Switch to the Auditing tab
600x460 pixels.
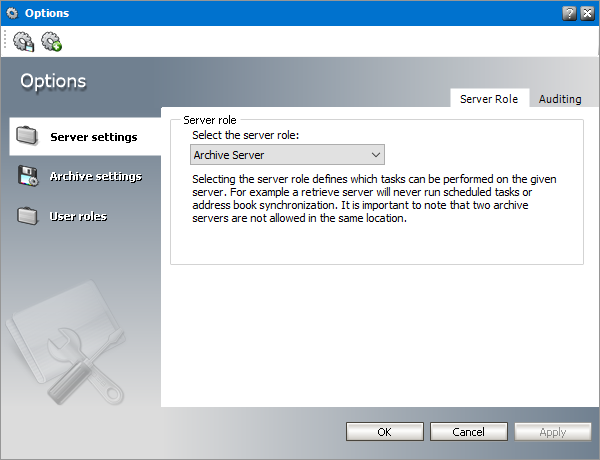click(x=560, y=99)
